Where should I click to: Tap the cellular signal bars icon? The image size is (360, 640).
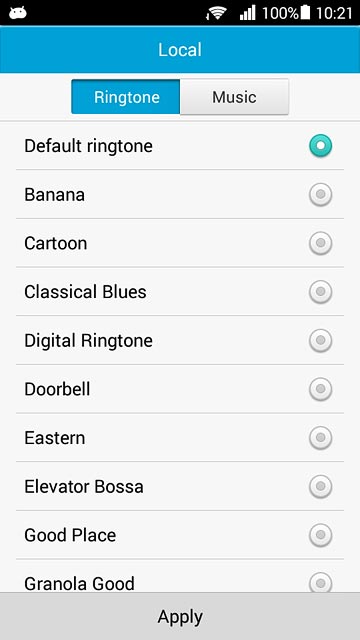(247, 13)
